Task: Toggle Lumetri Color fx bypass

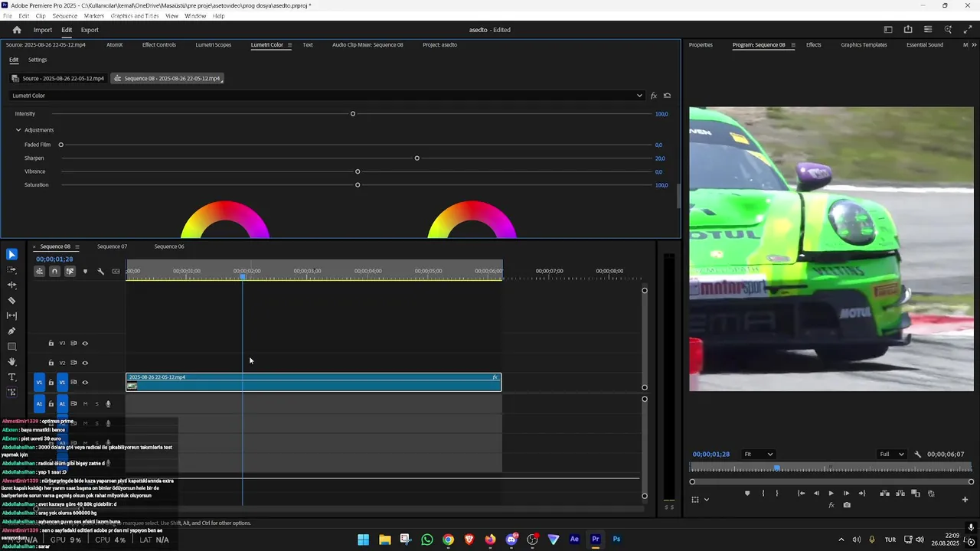Action: click(653, 96)
